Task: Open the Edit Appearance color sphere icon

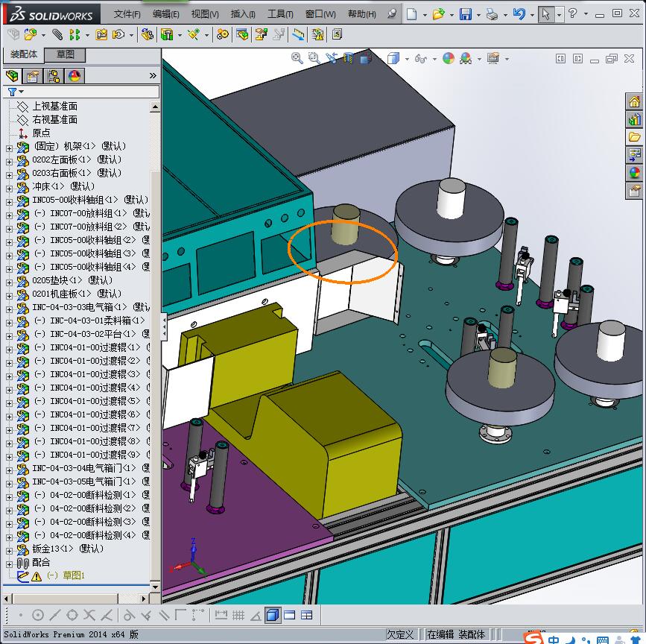Action: (x=449, y=58)
